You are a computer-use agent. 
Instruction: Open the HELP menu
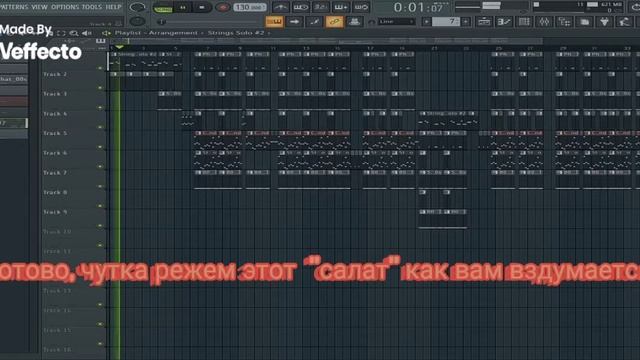113,7
